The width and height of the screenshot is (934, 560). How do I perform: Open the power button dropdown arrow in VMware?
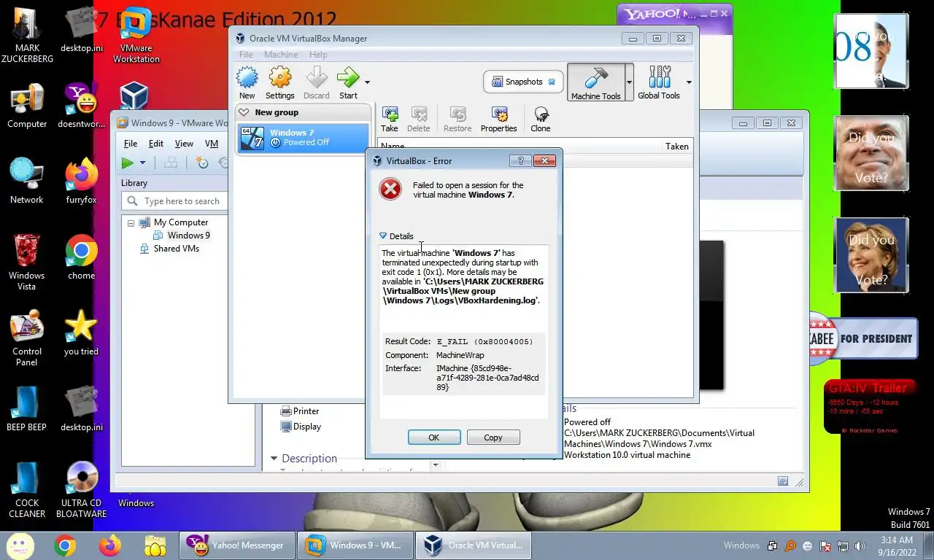142,163
